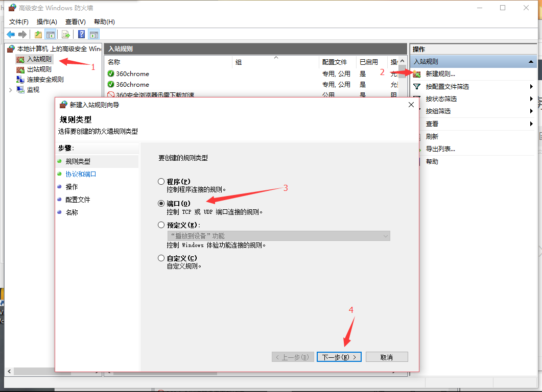Screen dimensions: 542x392
Task: Click 刷新 in the actions pane
Action: [432, 136]
